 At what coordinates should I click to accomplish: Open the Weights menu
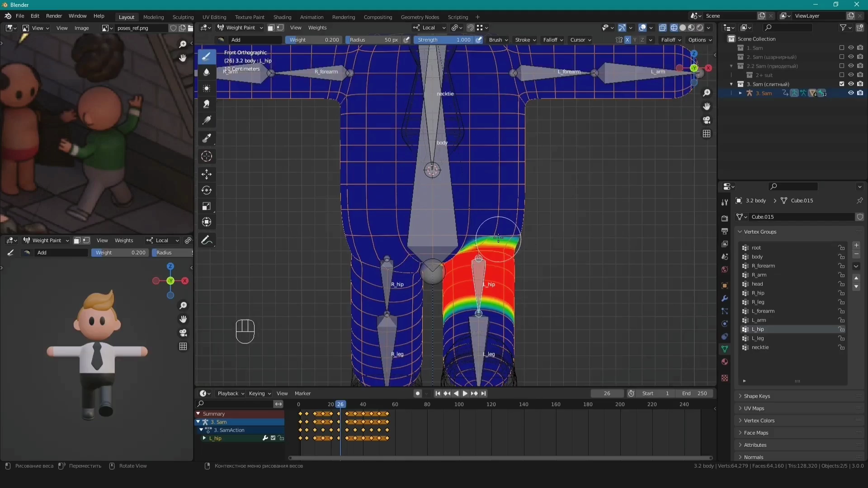pyautogui.click(x=317, y=28)
